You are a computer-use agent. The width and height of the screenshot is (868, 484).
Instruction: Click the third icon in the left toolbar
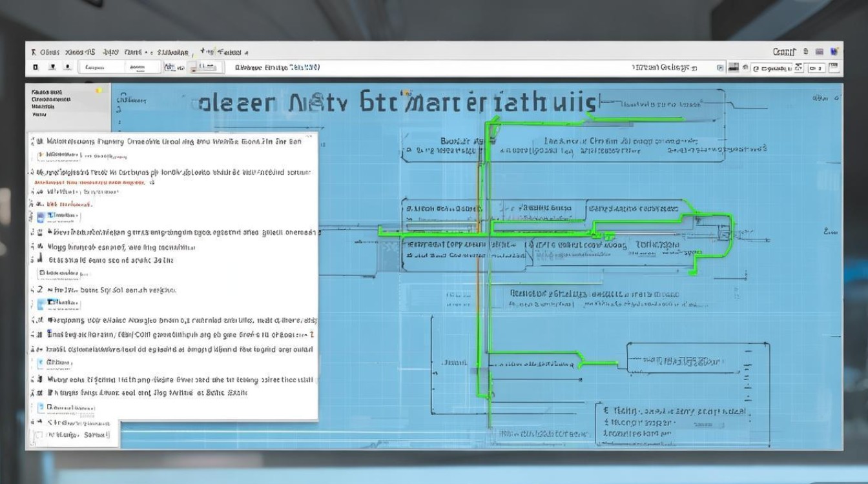coord(67,67)
